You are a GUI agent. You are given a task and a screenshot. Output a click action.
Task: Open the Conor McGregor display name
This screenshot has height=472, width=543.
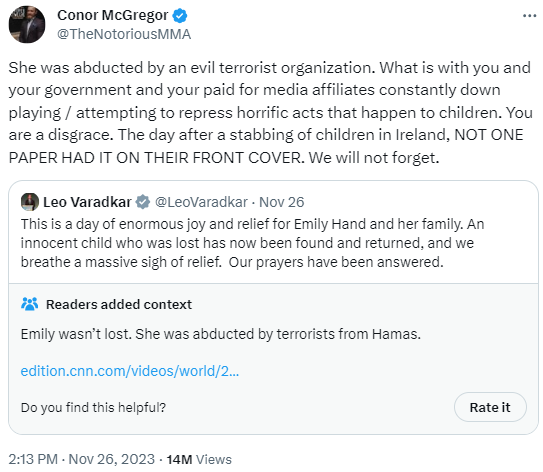click(x=113, y=15)
